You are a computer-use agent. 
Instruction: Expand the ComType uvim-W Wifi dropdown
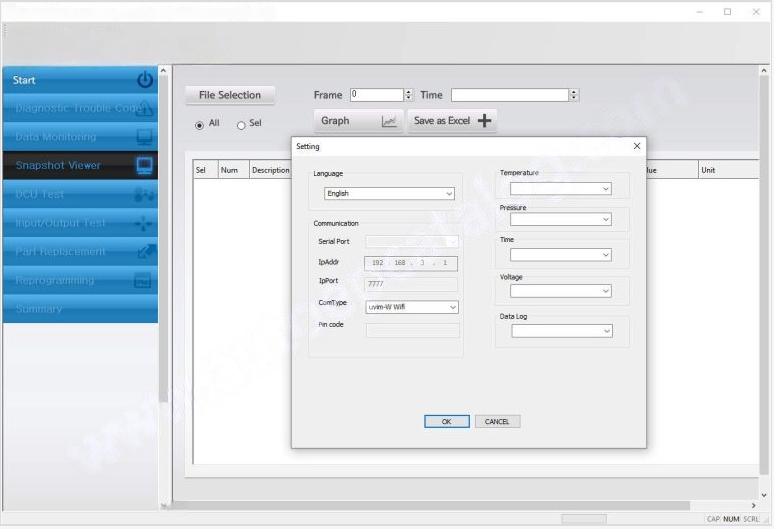tap(412, 307)
